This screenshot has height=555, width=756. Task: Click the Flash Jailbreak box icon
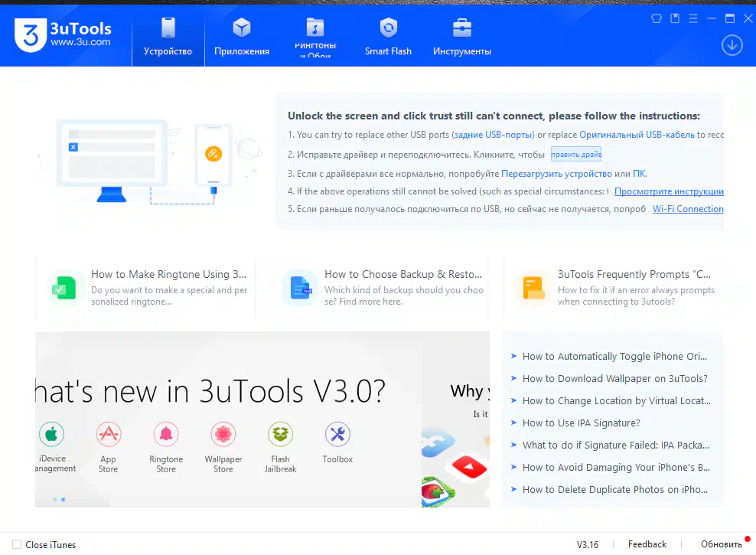tap(281, 434)
